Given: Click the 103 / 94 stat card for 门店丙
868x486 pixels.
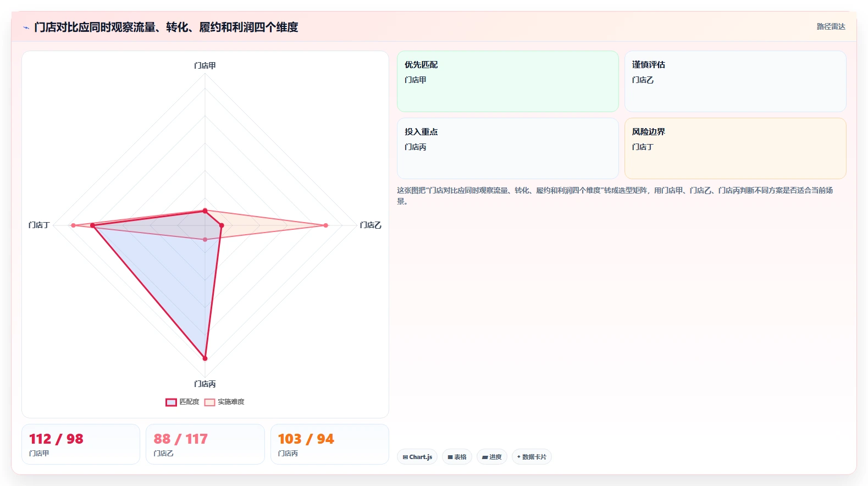Looking at the screenshot, I should click(x=330, y=444).
